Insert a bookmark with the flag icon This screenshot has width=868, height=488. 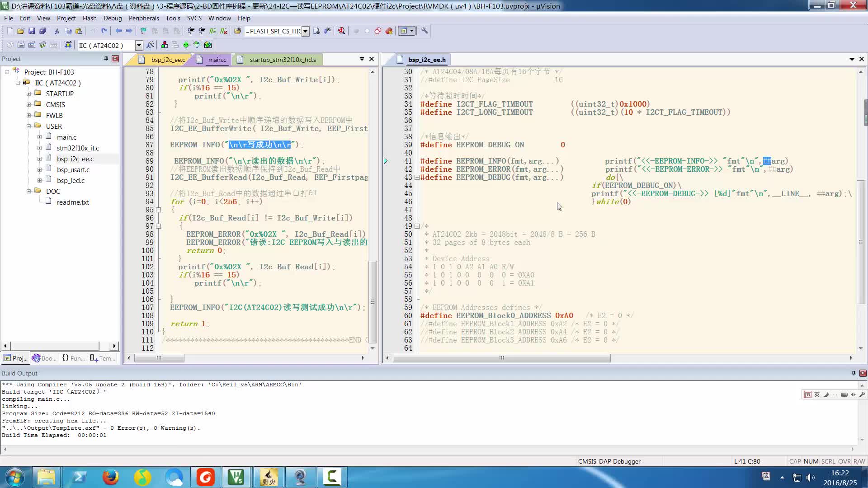[x=143, y=31]
